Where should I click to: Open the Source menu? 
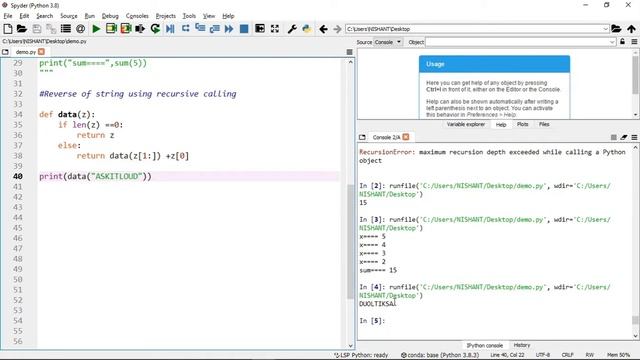click(x=69, y=16)
